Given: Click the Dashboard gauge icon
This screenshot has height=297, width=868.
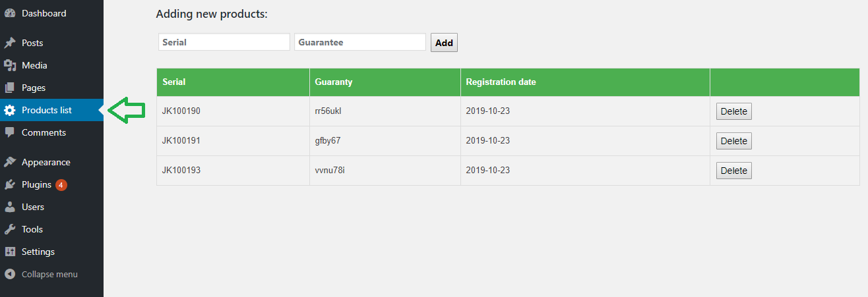Looking at the screenshot, I should (10, 13).
